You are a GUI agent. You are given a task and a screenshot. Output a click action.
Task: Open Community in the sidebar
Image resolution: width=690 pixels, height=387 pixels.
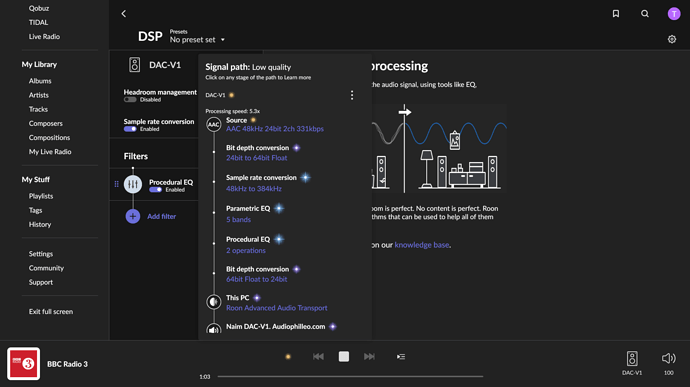(x=46, y=268)
